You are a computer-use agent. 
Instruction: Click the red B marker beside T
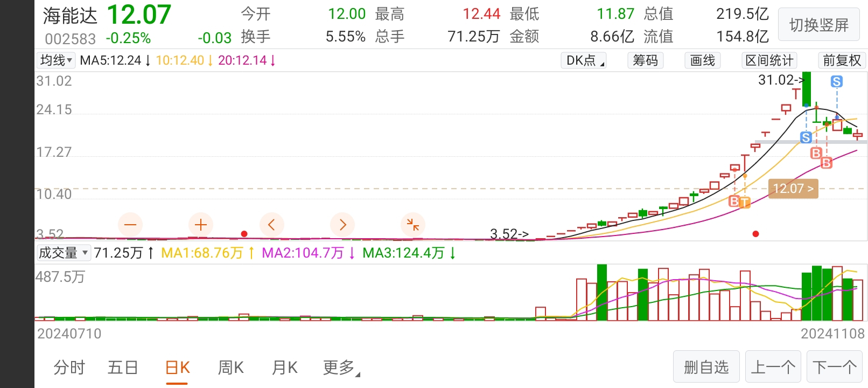tap(734, 202)
